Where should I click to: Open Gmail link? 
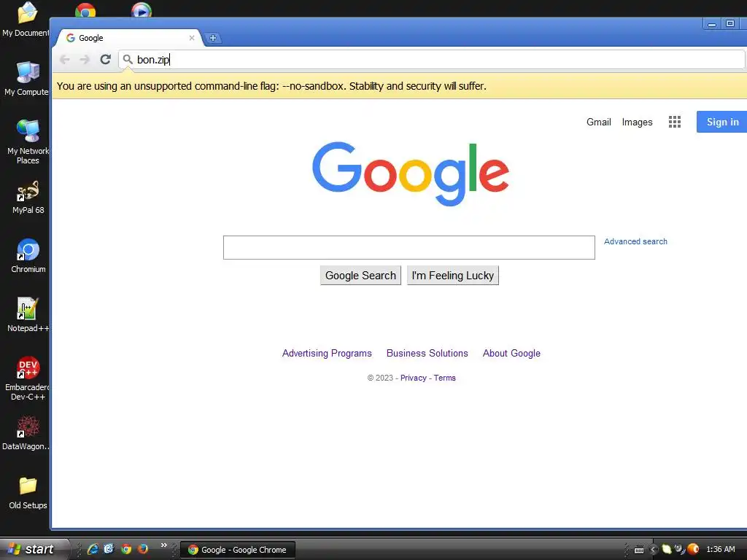tap(598, 122)
